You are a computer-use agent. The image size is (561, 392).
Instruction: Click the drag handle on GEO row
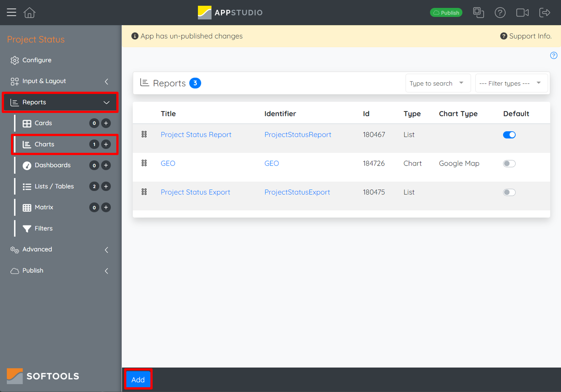(x=144, y=163)
